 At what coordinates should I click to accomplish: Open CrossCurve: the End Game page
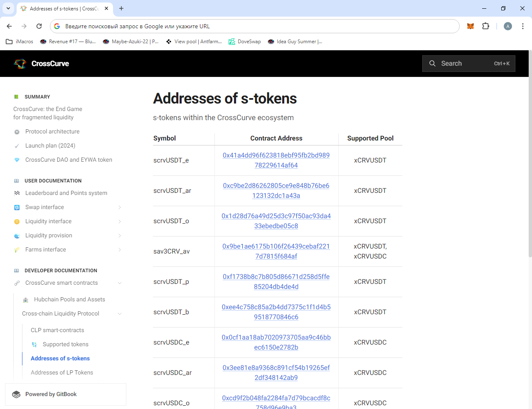point(48,113)
